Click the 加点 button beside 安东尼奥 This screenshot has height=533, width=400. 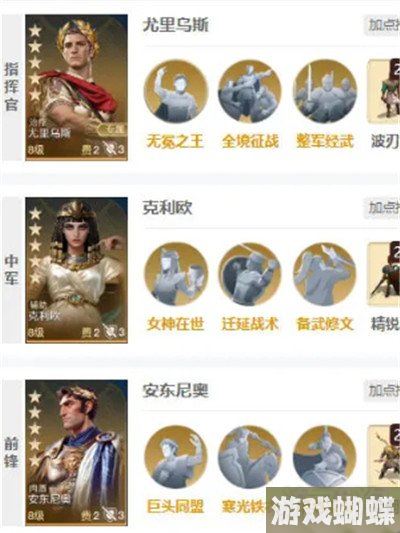382,390
